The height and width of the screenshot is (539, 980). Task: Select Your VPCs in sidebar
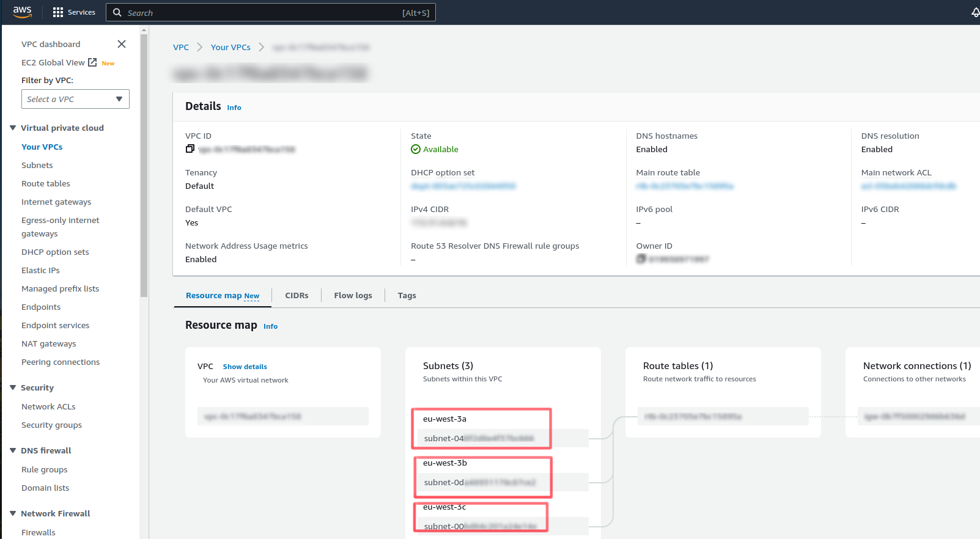tap(42, 147)
